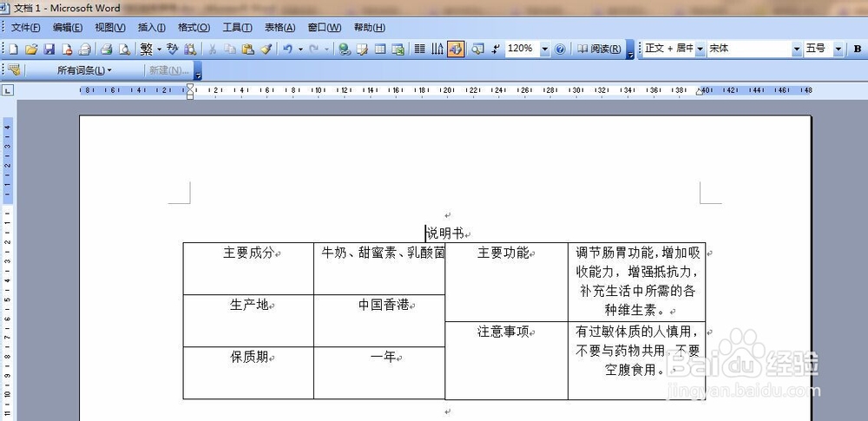Open the 120% zoom dropdown

(545, 49)
